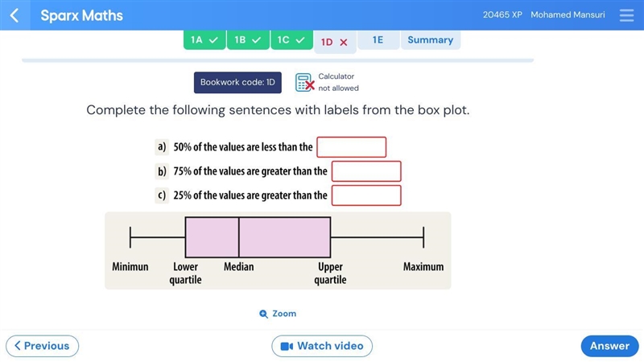Open the Summary tab

(x=431, y=39)
